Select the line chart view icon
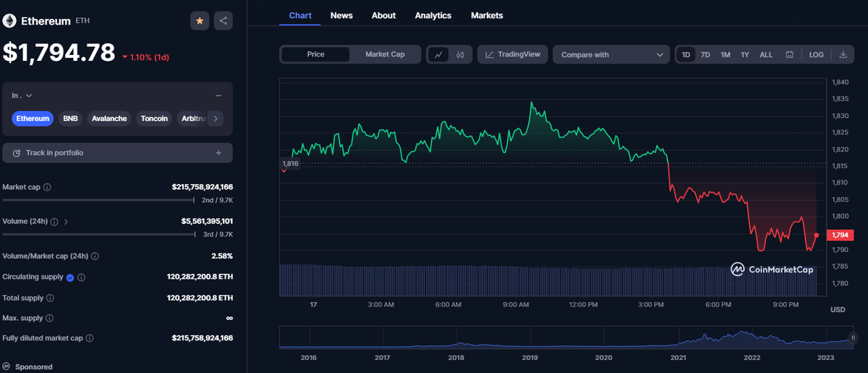Image resolution: width=868 pixels, height=373 pixels. (439, 54)
